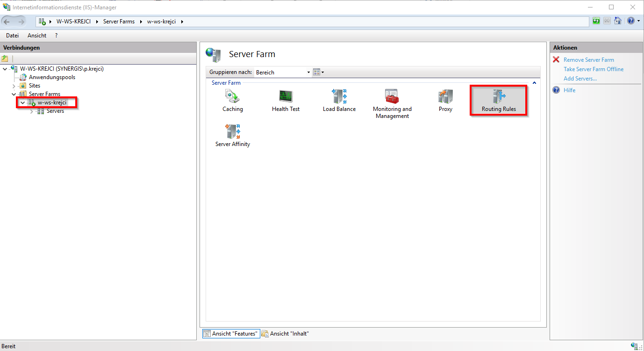This screenshot has height=351, width=644.
Task: Click the refresh icon in the address toolbar
Action: tap(596, 21)
